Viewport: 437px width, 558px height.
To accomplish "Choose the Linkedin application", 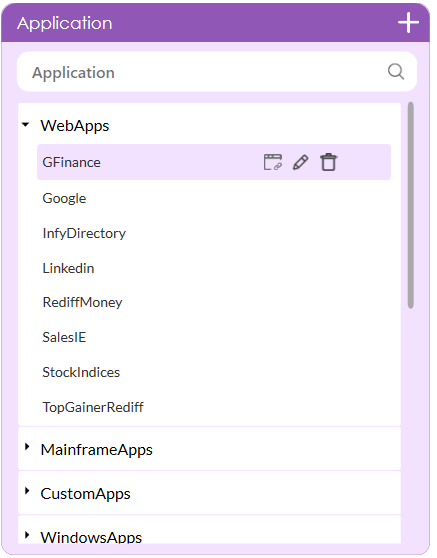I will point(68,268).
